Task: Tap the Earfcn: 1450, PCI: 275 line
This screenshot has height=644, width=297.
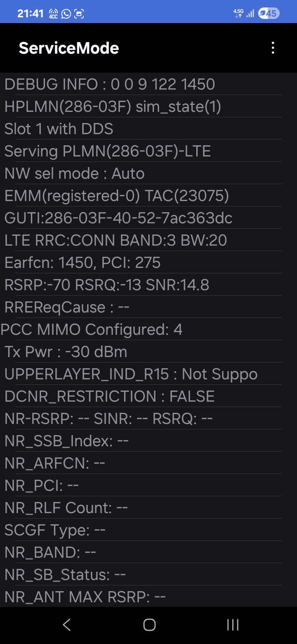Action: (x=141, y=263)
